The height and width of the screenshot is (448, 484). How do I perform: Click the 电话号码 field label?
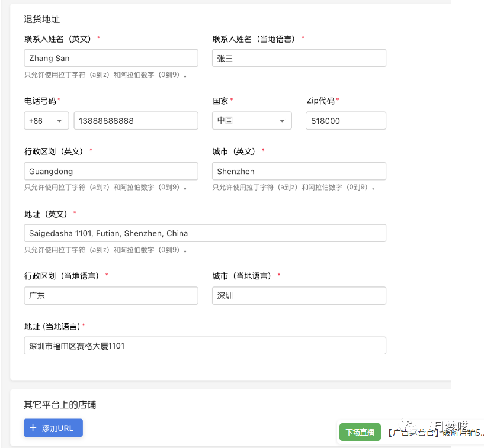[x=40, y=101]
